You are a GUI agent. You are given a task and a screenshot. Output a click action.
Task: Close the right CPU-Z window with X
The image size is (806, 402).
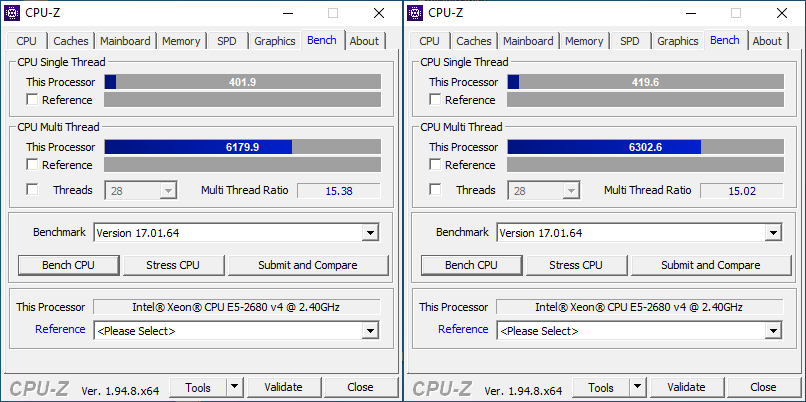(782, 13)
